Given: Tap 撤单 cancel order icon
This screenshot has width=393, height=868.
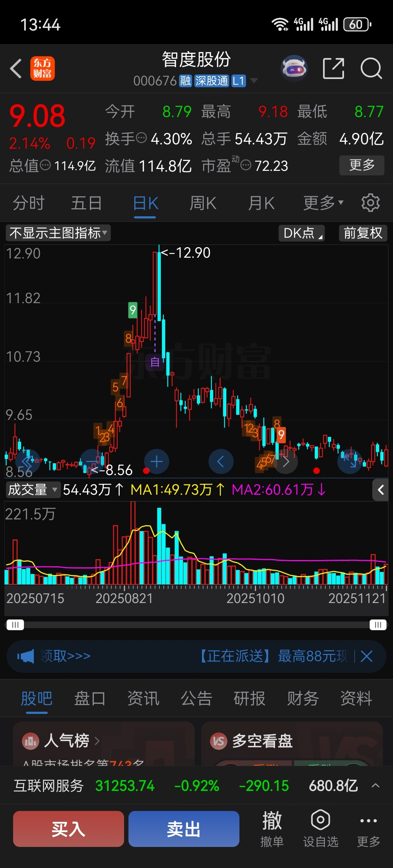Looking at the screenshot, I should coord(272,829).
